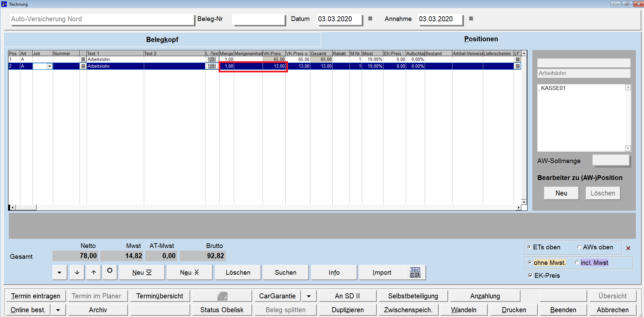Click the table's vertical scrollbar up arrow
644x317 pixels.
click(524, 53)
